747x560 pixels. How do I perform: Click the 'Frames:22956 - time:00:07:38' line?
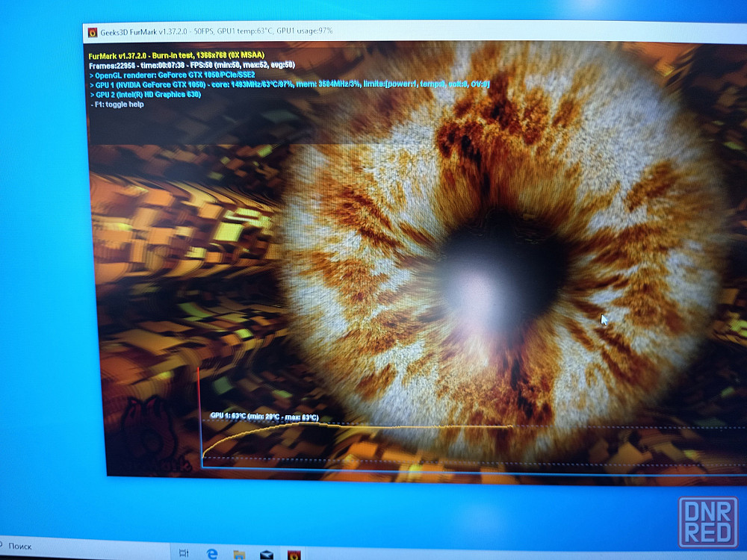click(191, 65)
